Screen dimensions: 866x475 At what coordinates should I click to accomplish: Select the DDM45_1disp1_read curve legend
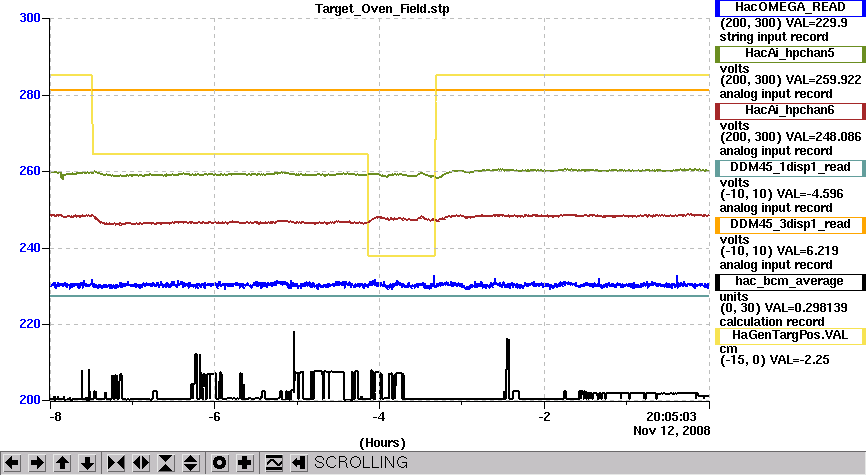790,167
